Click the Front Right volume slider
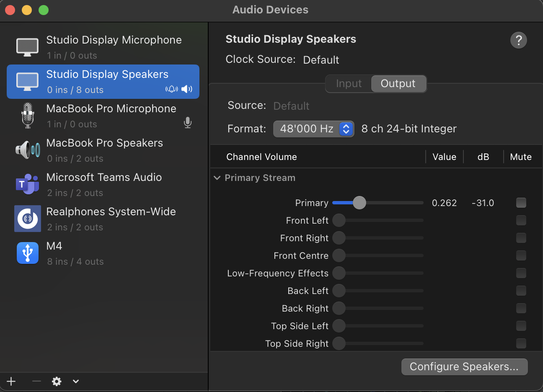 pyautogui.click(x=378, y=238)
